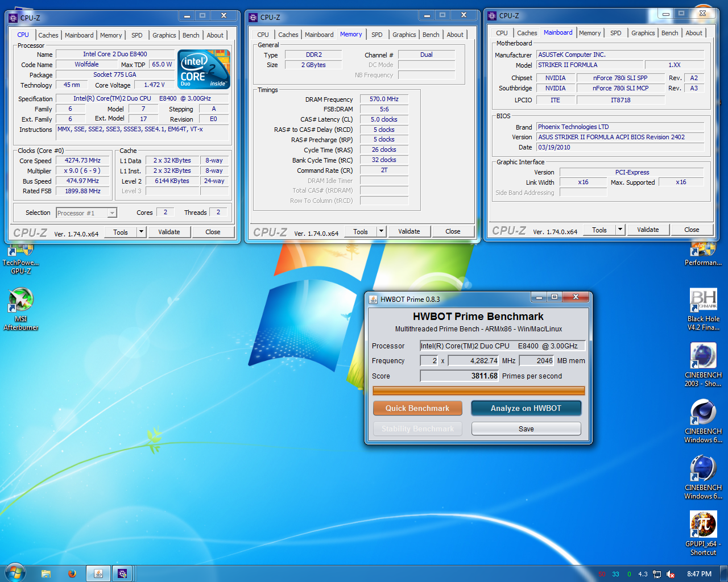This screenshot has width=728, height=582.
Task: Open GPUPI_x64 shortcut icon
Action: (x=704, y=534)
